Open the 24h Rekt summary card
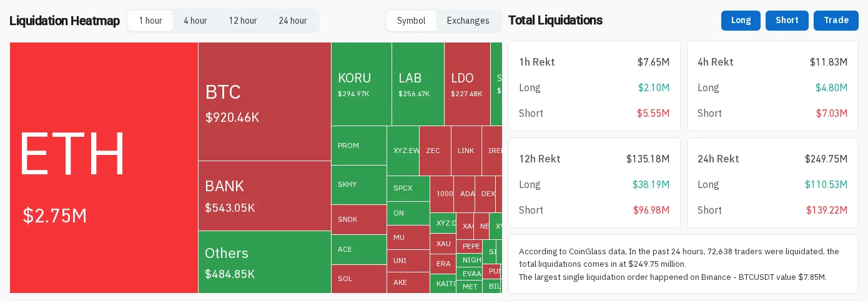868x303 pixels. 772,183
